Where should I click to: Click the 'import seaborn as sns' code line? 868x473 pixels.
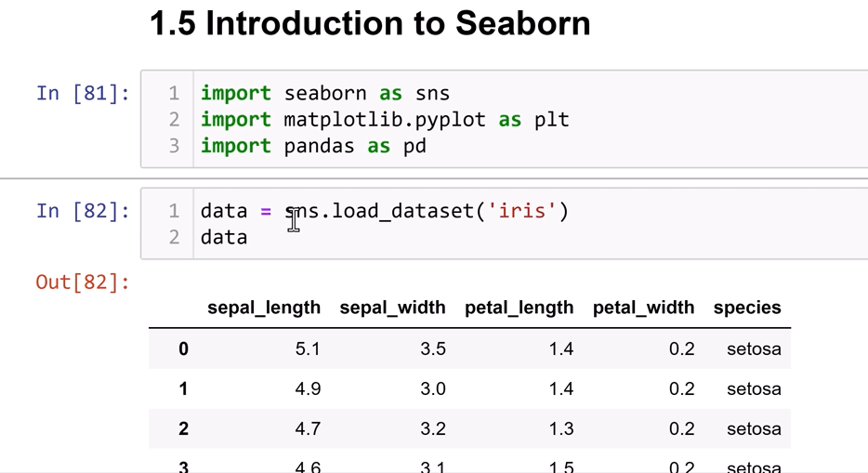(x=324, y=94)
